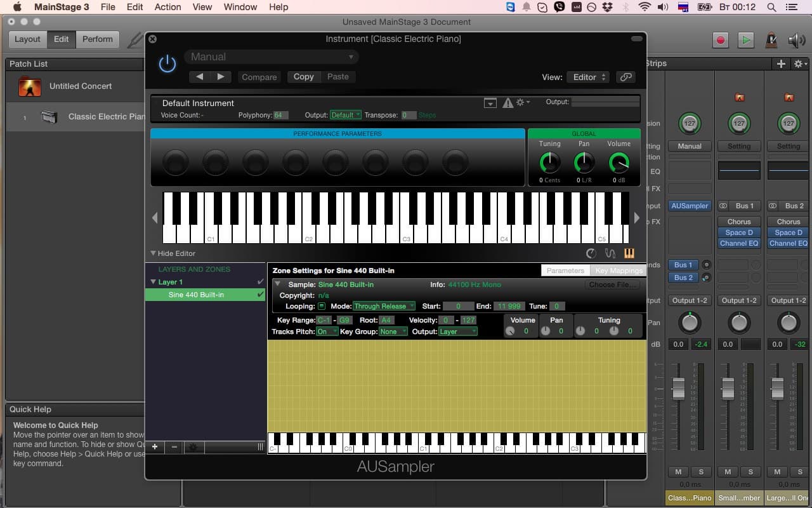Open the Action menu
This screenshot has height=508, width=812.
[x=167, y=7]
